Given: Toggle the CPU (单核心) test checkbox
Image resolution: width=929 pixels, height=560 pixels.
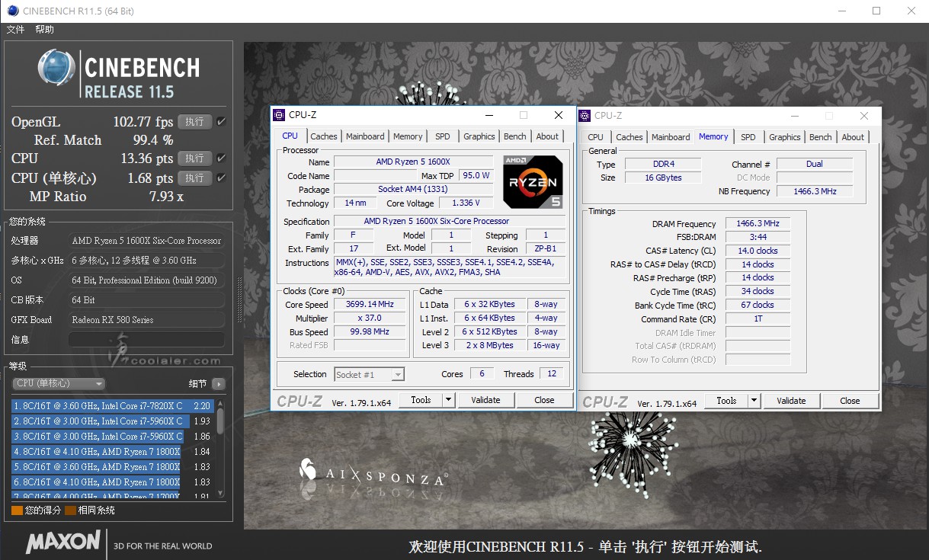Looking at the screenshot, I should pos(221,178).
